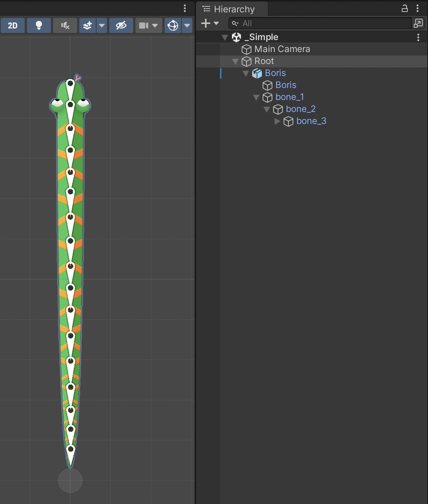Toggle the audio mute button

[x=65, y=25]
